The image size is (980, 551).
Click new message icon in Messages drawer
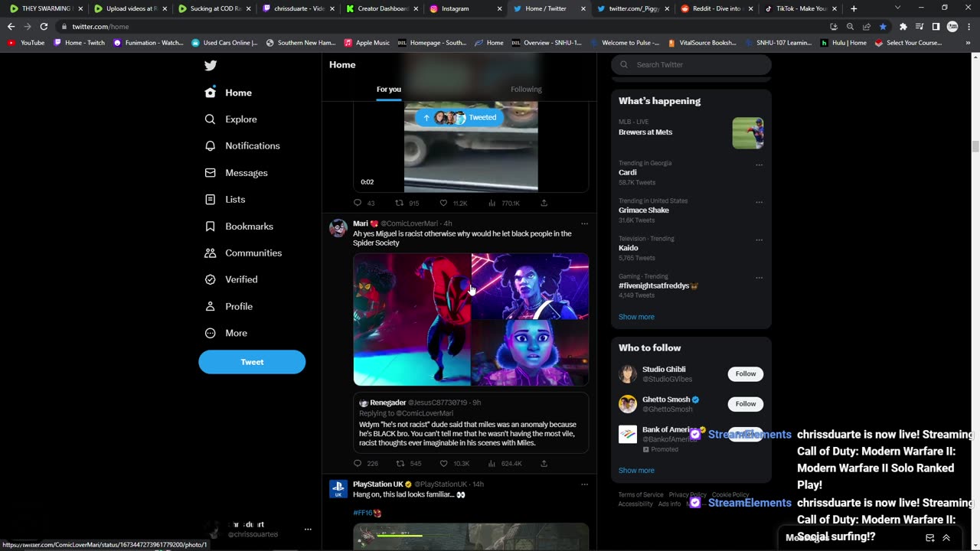pyautogui.click(x=929, y=538)
